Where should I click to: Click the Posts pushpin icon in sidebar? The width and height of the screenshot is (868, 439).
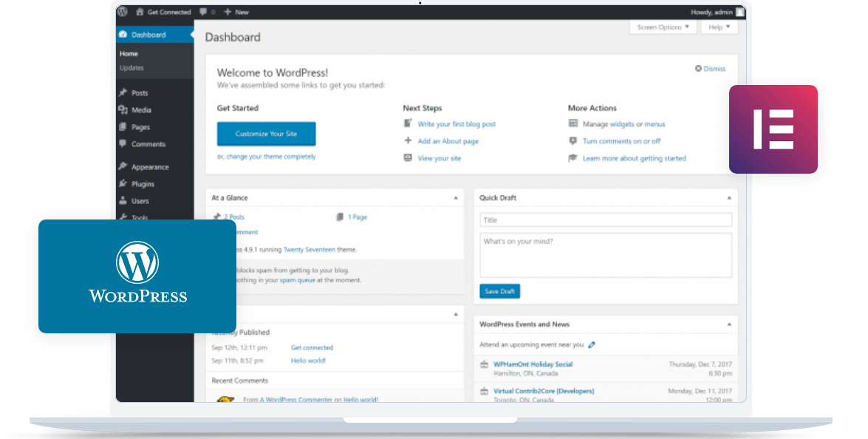123,92
